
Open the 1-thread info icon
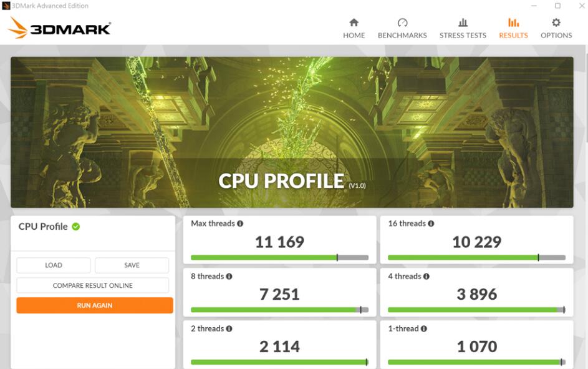point(424,328)
